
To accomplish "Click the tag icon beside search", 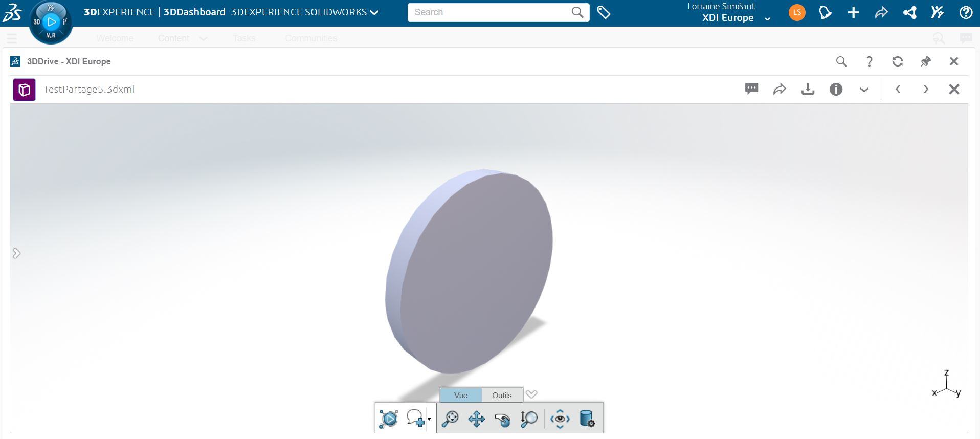I will point(604,13).
